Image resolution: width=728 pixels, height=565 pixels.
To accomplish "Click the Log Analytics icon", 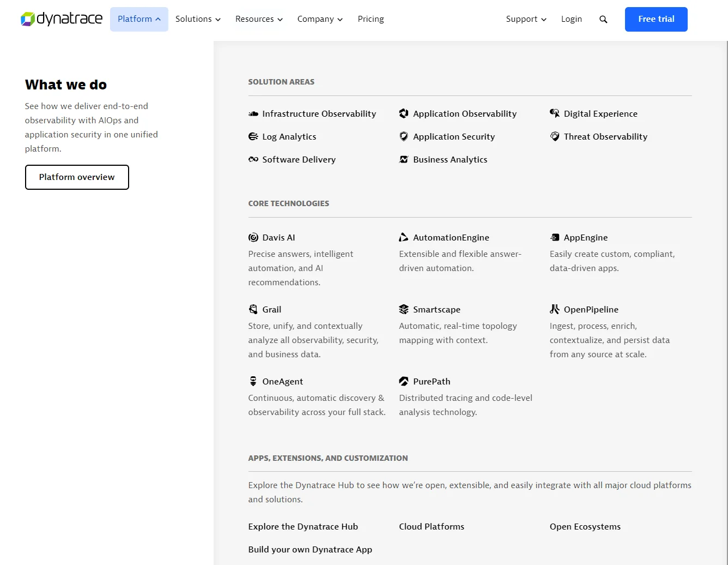I will click(253, 136).
